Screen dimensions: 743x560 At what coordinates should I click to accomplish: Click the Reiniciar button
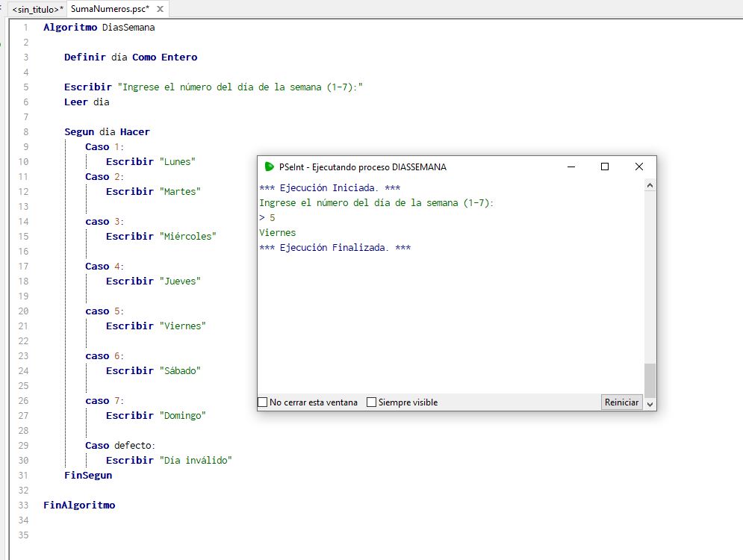[622, 402]
